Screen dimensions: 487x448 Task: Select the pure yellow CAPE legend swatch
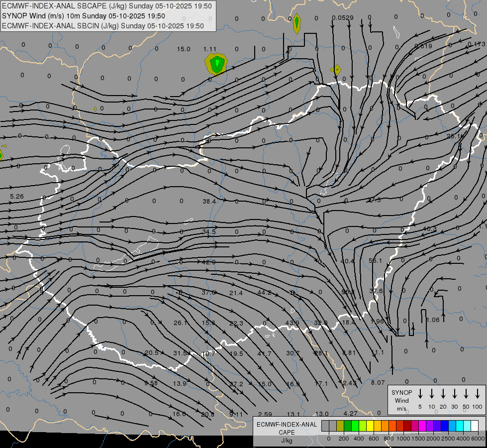[370, 426]
